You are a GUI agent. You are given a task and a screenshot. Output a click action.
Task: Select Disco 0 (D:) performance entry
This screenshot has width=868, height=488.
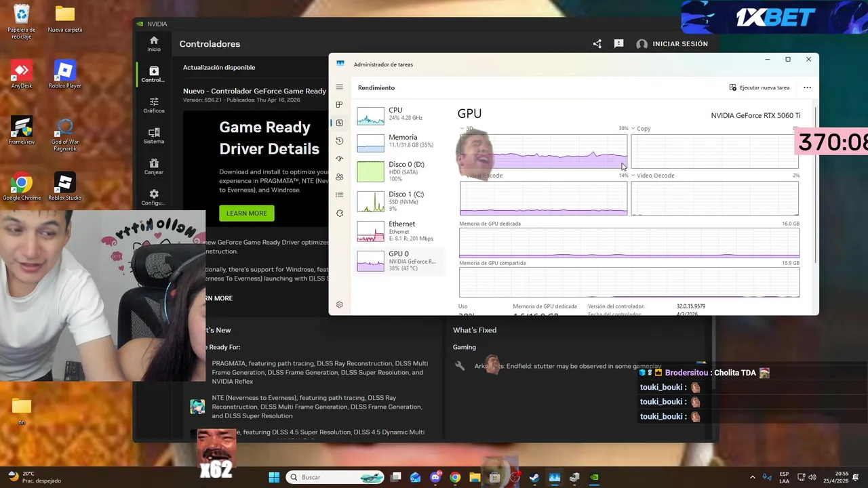tap(399, 171)
